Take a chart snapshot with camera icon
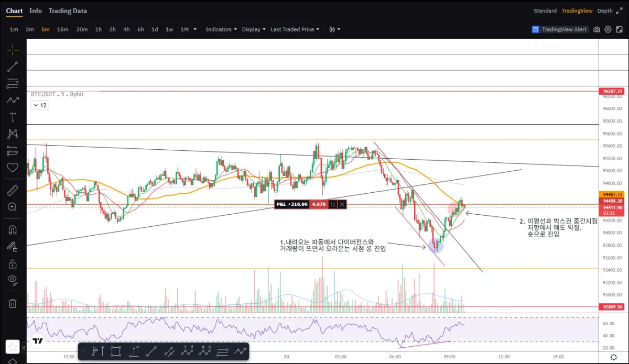Image resolution: width=629 pixels, height=364 pixels. tap(597, 29)
